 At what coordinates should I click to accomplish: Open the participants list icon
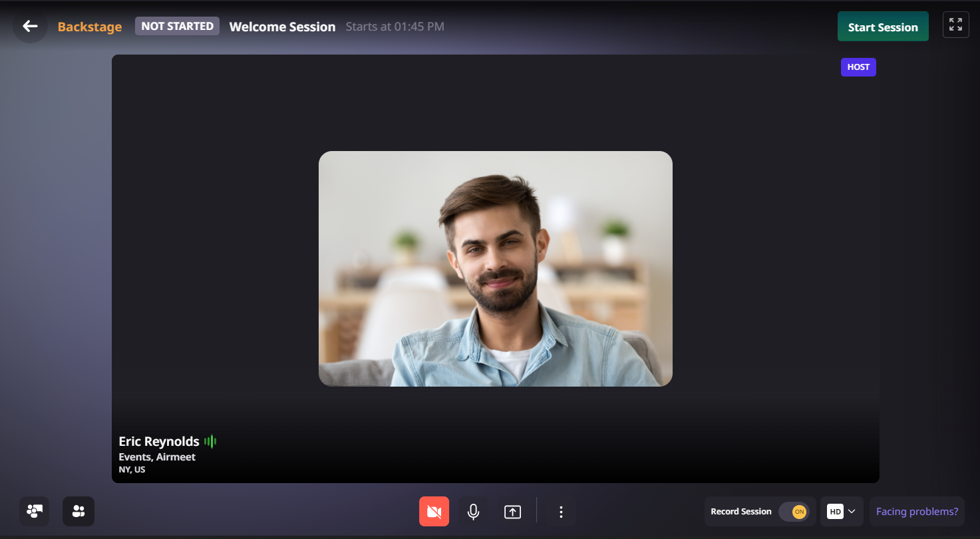79,511
